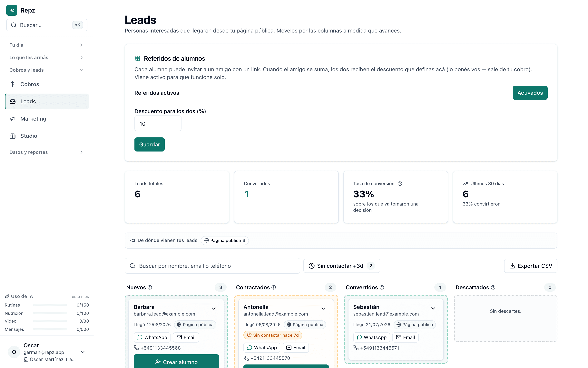Click the sparkle icon beside Uso de IA
Viewport: 588px width, 368px height.
point(7,296)
